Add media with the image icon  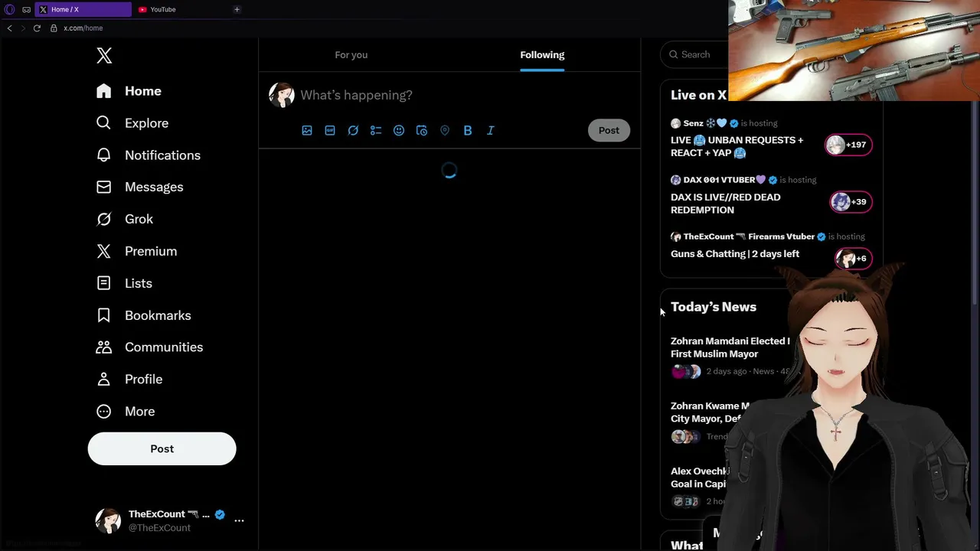(307, 130)
